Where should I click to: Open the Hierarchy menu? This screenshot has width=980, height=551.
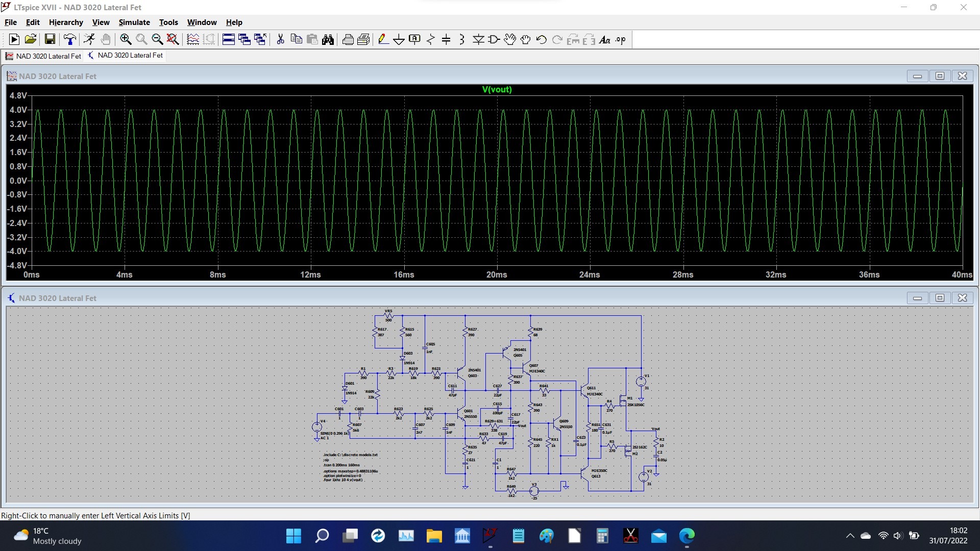66,22
